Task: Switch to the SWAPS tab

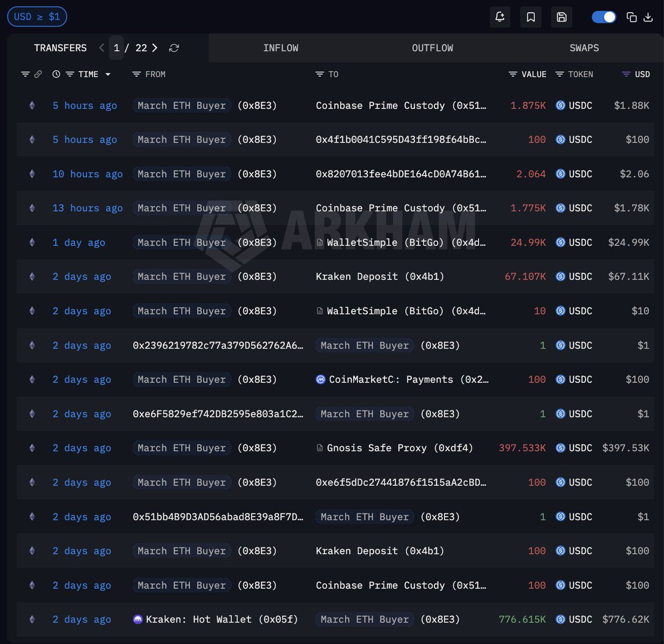Action: [584, 48]
